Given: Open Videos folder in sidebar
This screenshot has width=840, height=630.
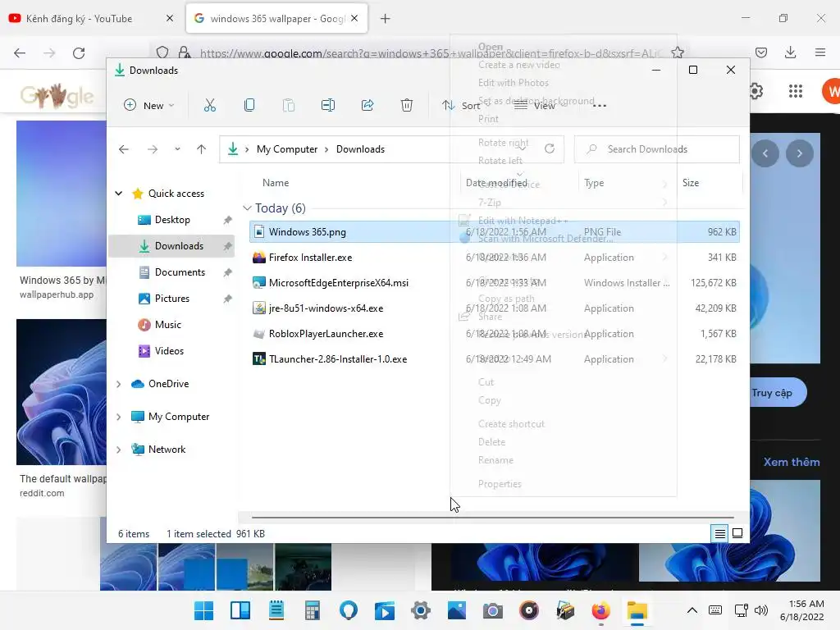Looking at the screenshot, I should click(169, 351).
